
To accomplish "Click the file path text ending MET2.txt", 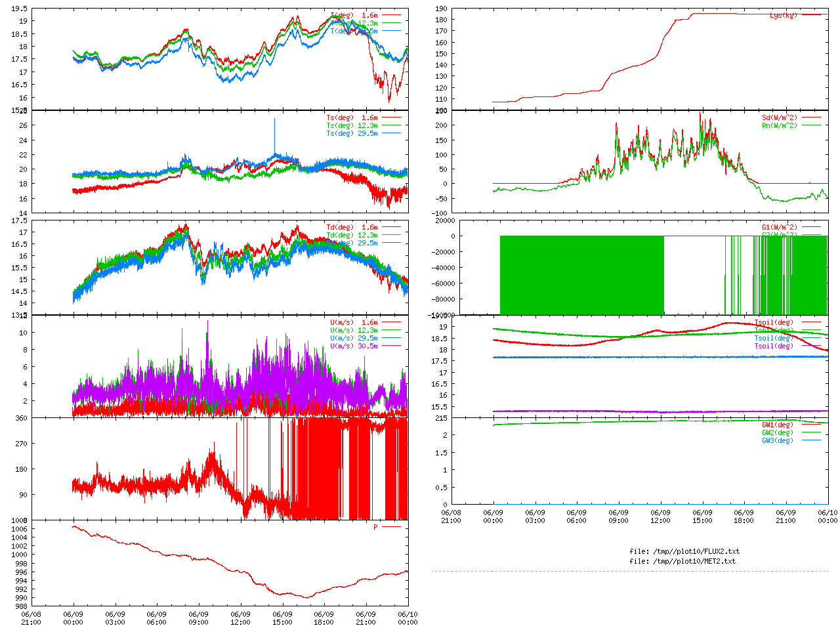I will coord(682,561).
